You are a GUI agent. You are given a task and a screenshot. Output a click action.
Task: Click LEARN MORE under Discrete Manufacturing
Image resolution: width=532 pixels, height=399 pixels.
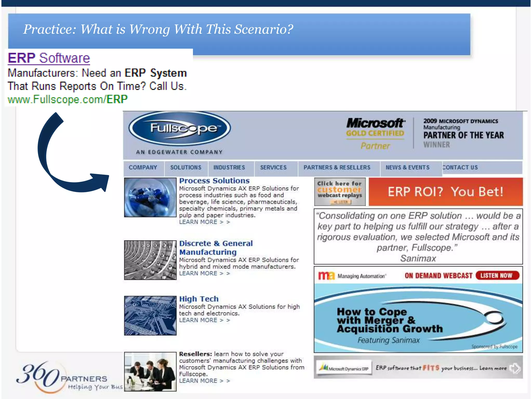pos(204,274)
